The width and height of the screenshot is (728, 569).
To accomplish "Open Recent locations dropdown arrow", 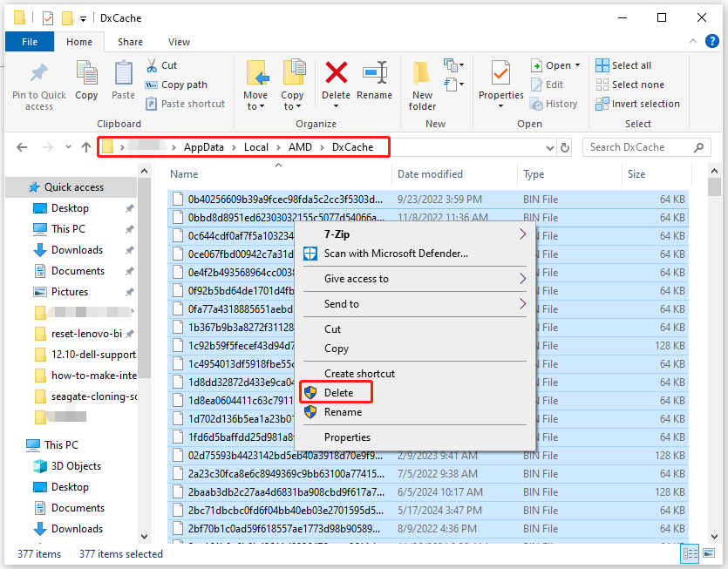I will (x=68, y=147).
